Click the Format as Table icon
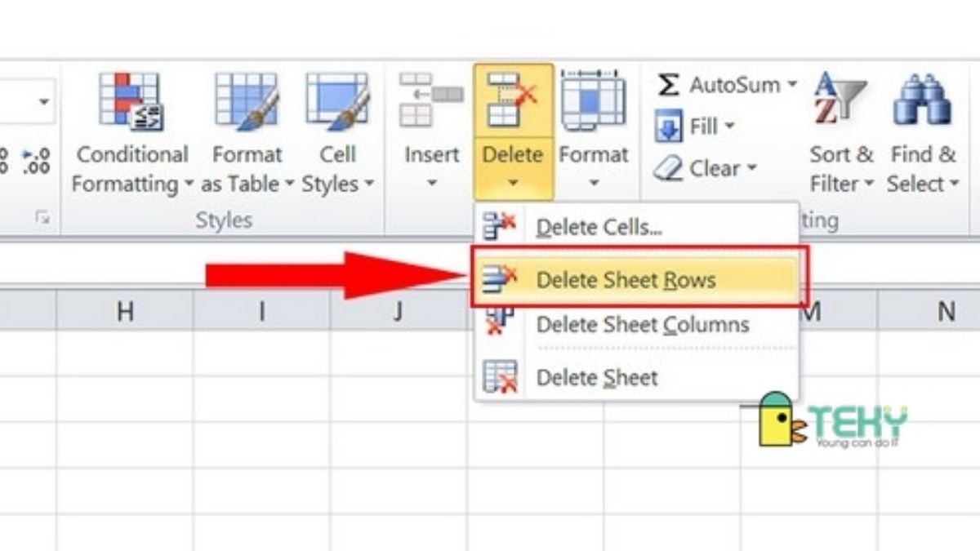Screen dimensions: 980x551 tap(247, 102)
